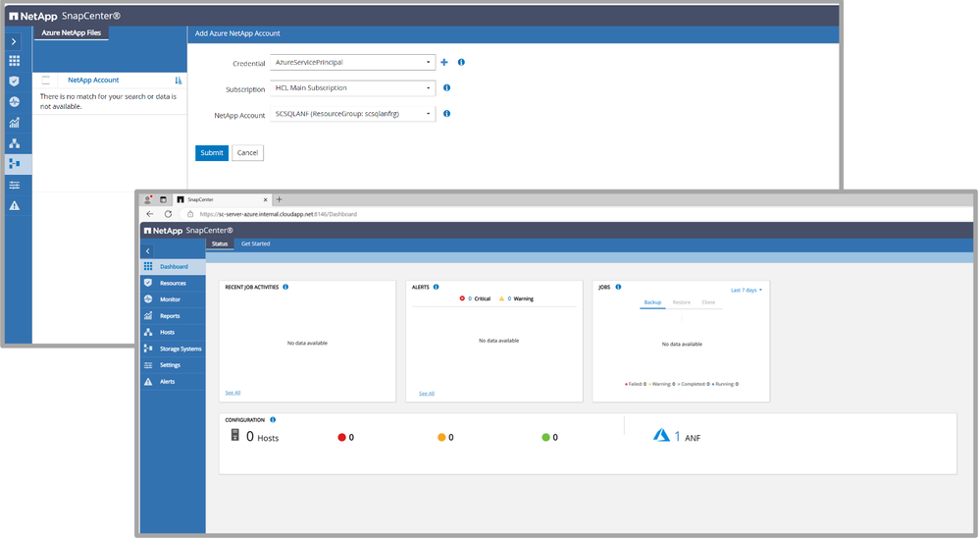Open Dashboard grid icon in the back window sidebar
The image size is (980, 540).
point(14,61)
